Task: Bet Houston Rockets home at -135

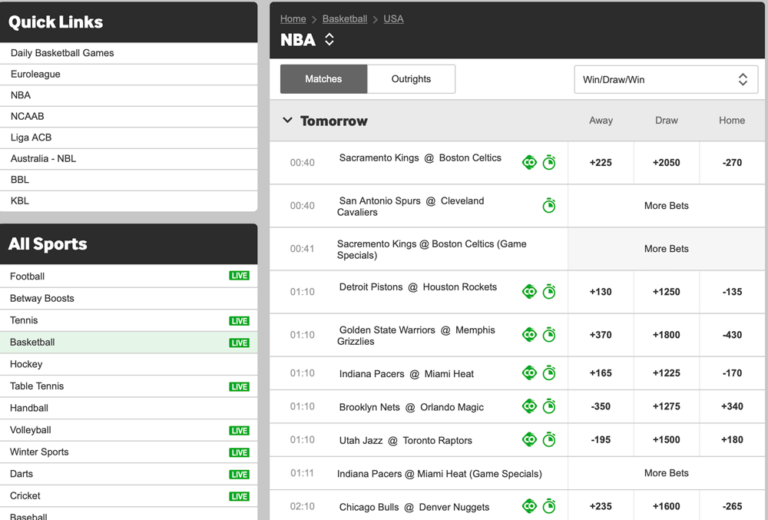Action: [732, 292]
